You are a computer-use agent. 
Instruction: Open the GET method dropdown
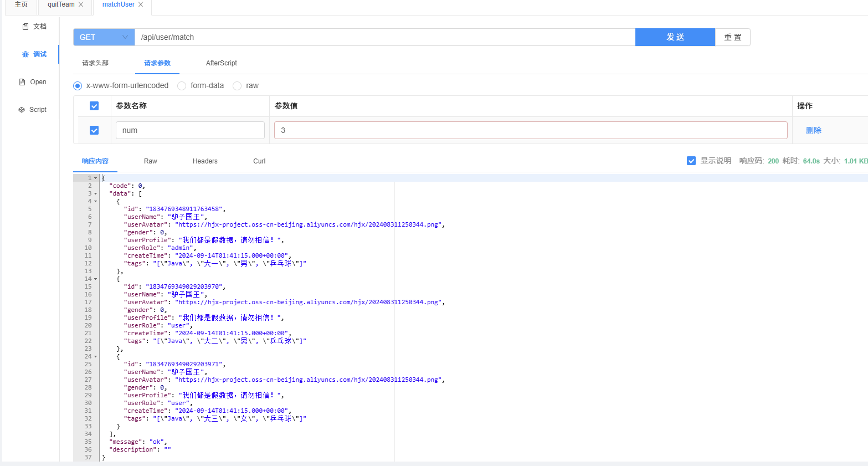(104, 37)
